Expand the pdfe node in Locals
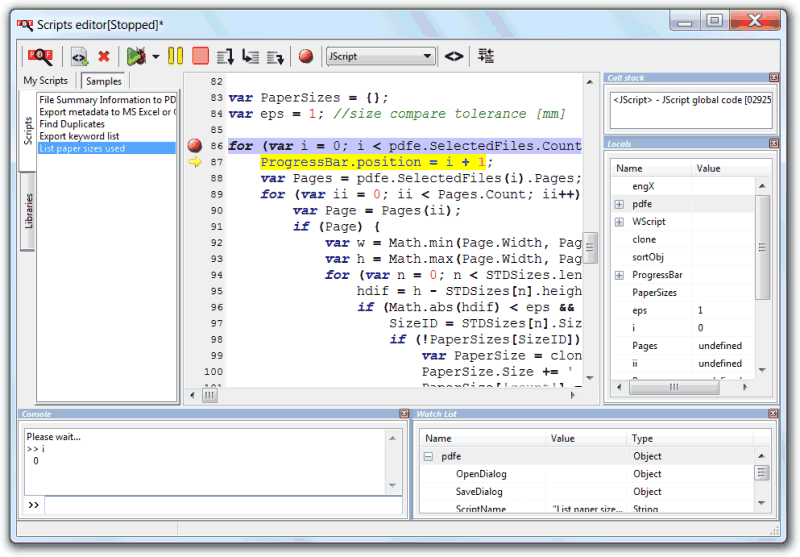 tap(619, 204)
